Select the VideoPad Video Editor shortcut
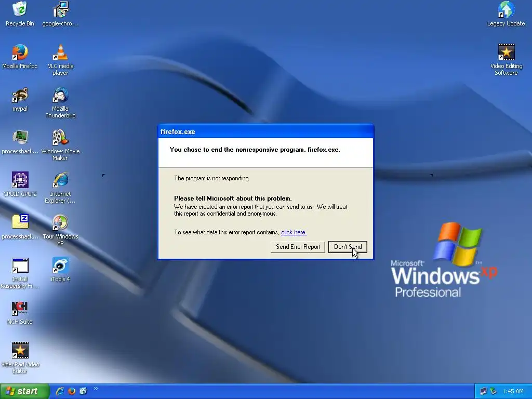Screen dimensions: 532x399 point(20,358)
